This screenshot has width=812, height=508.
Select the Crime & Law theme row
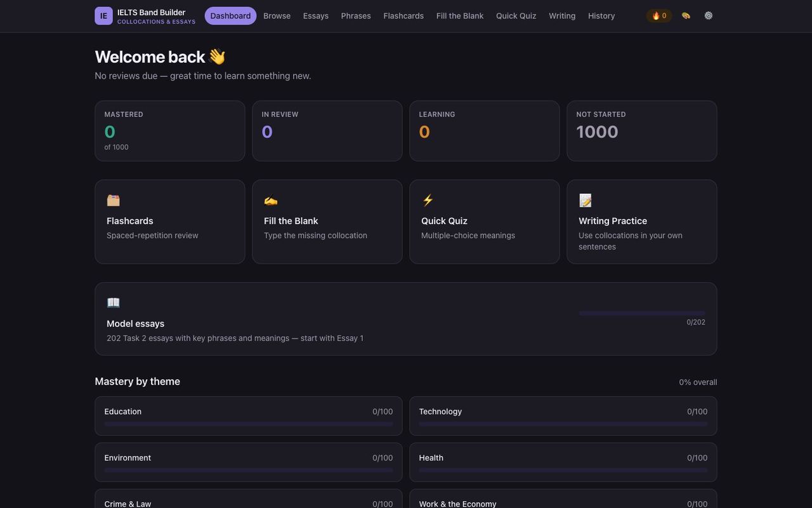(x=249, y=499)
